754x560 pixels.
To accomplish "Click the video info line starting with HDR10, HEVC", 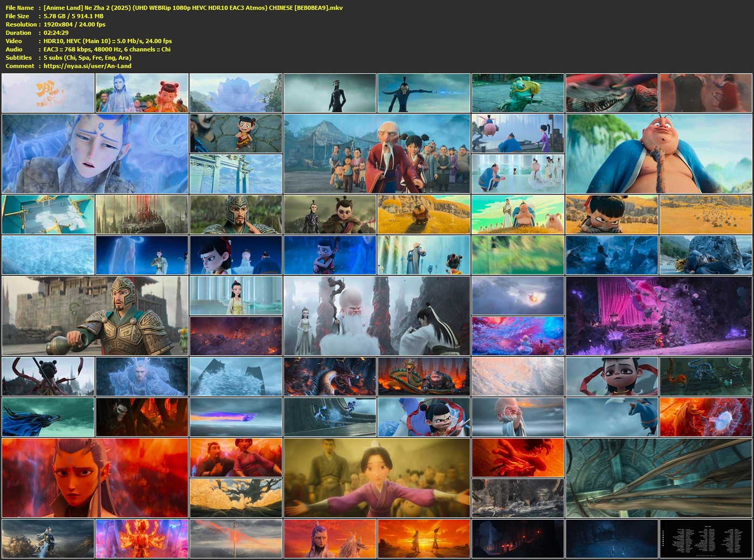I will (108, 41).
